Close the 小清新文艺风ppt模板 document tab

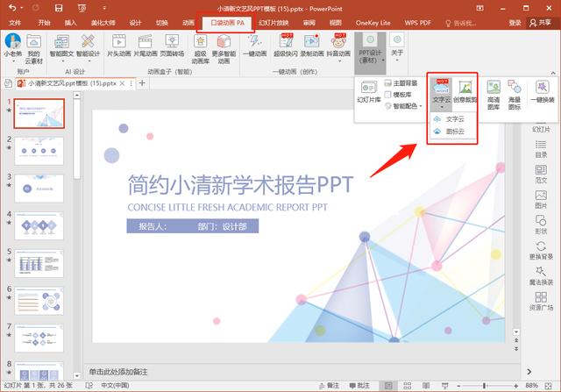pos(122,83)
